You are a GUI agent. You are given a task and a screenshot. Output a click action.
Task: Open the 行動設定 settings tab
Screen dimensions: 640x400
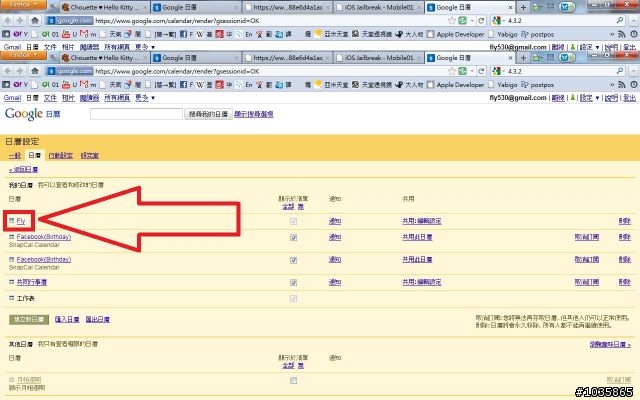[60, 156]
